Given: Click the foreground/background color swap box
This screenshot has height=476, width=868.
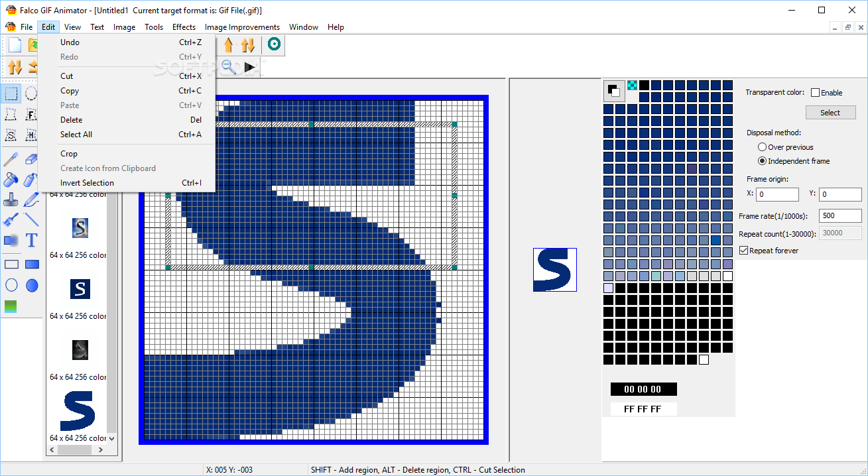Looking at the screenshot, I should pos(613,90).
